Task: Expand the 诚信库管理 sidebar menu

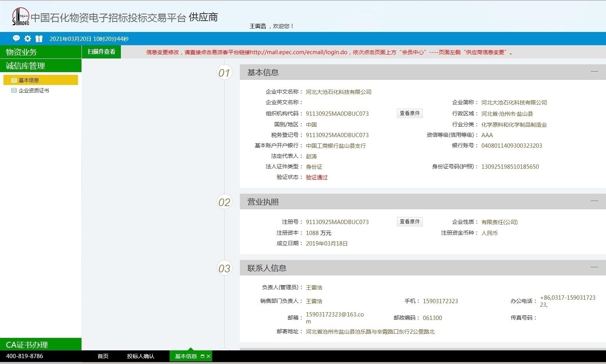Action: click(x=41, y=66)
